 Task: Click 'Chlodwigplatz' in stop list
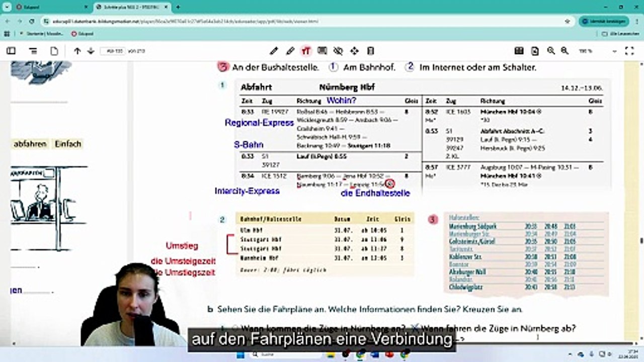(465, 288)
